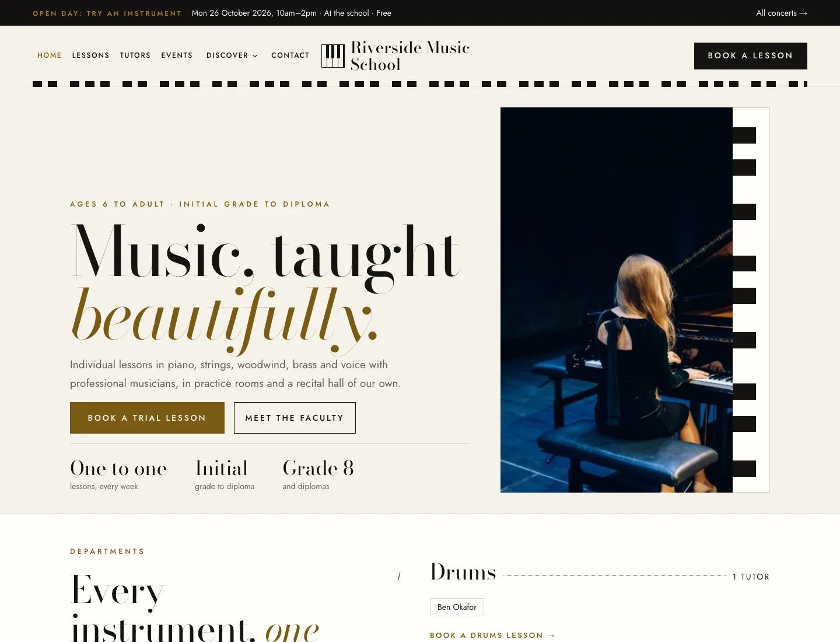This screenshot has width=840, height=642.
Task: Expand the Discover dropdown menu
Action: (232, 55)
